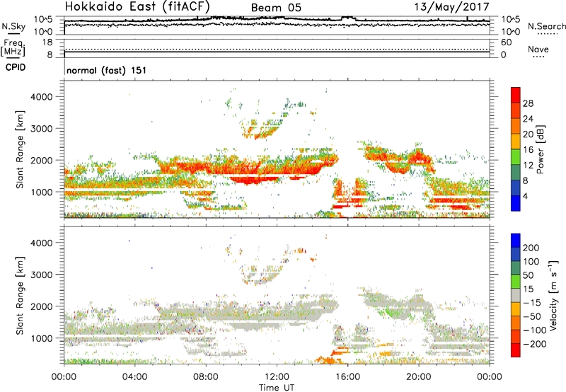Click the '20:00' time axis label

[x=419, y=377]
